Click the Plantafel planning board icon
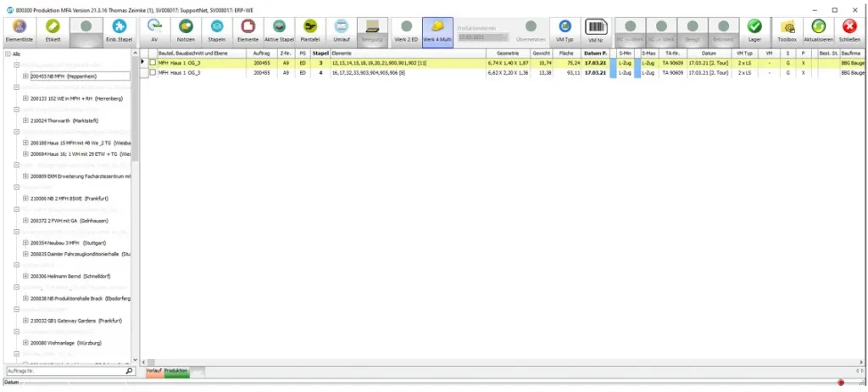The width and height of the screenshot is (868, 392). click(310, 30)
